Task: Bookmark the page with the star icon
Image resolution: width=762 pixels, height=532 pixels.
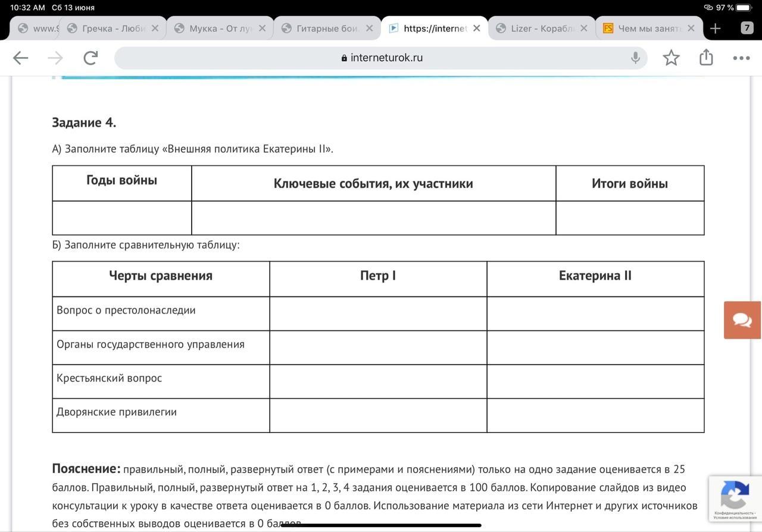Action: pos(671,58)
